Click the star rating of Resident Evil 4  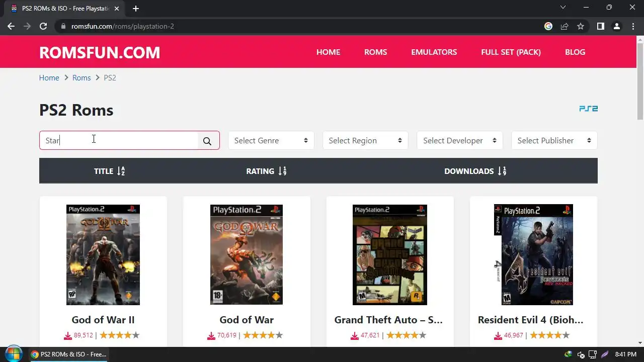pos(549,335)
